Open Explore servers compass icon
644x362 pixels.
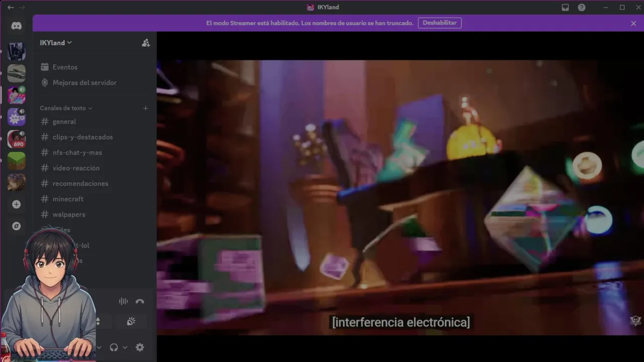pos(17,226)
